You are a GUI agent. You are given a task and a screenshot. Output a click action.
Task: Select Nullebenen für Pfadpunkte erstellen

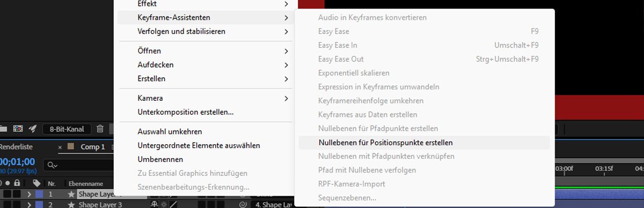pos(424,129)
